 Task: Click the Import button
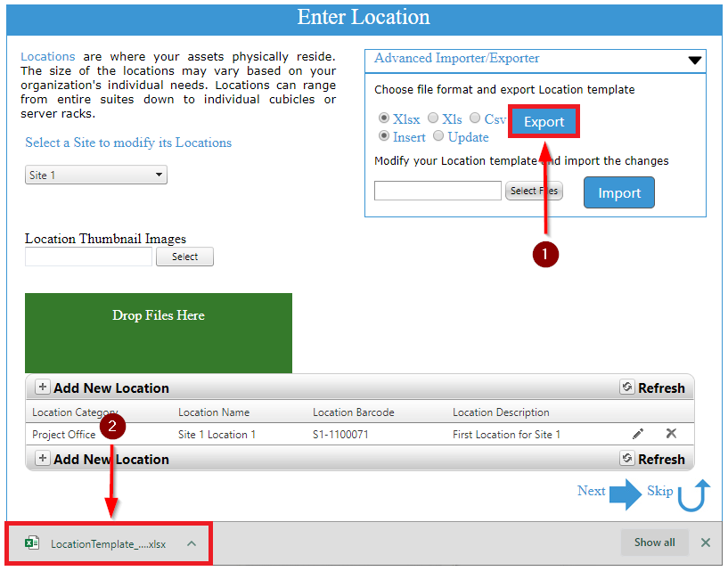[619, 192]
